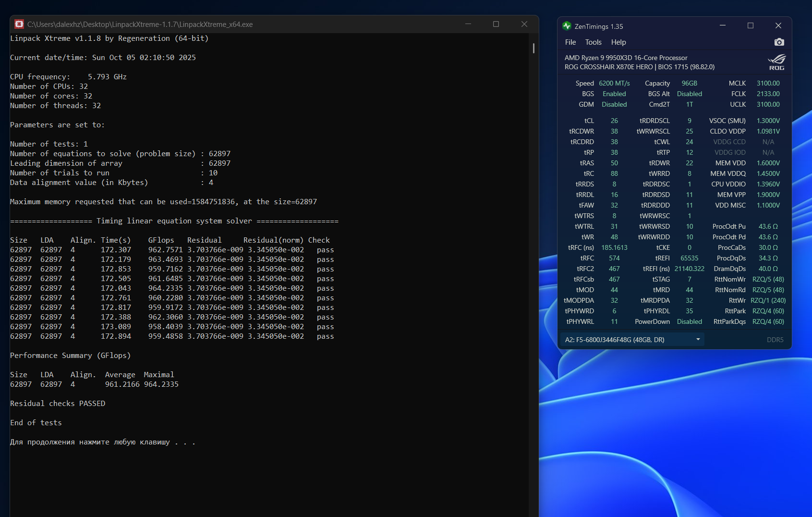
Task: Click the AMD Ryzen 9 9950X3D processor name
Action: (626, 58)
